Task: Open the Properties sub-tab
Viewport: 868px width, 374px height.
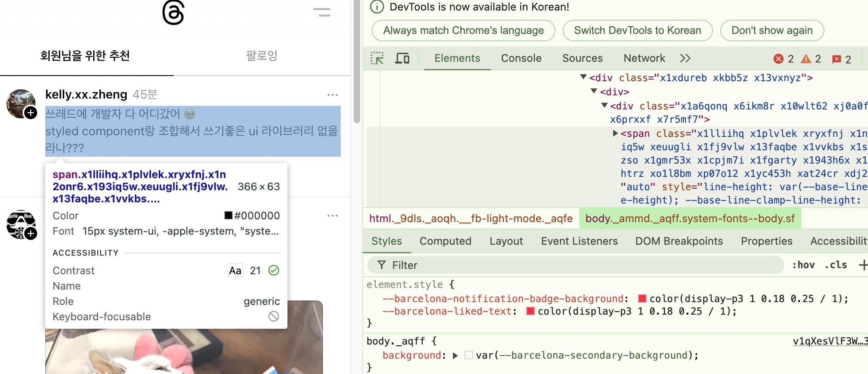Action: [767, 241]
